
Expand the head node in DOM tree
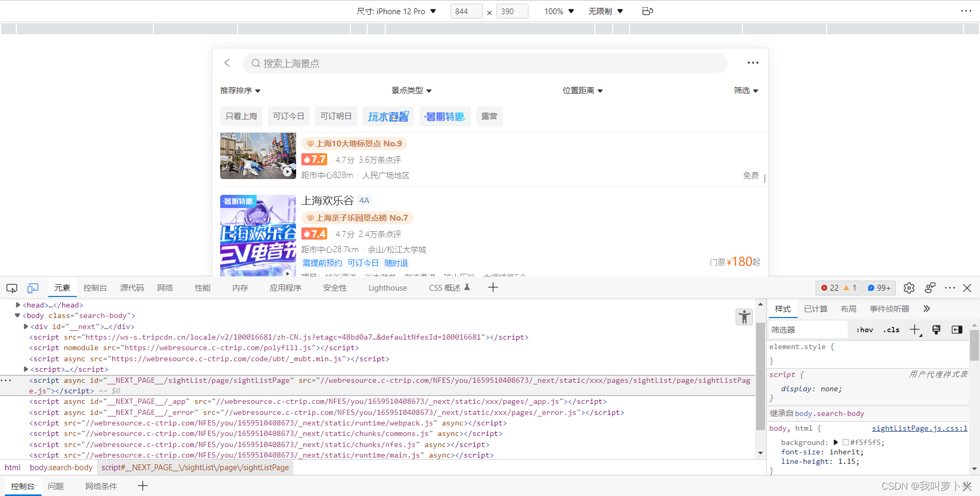(18, 305)
